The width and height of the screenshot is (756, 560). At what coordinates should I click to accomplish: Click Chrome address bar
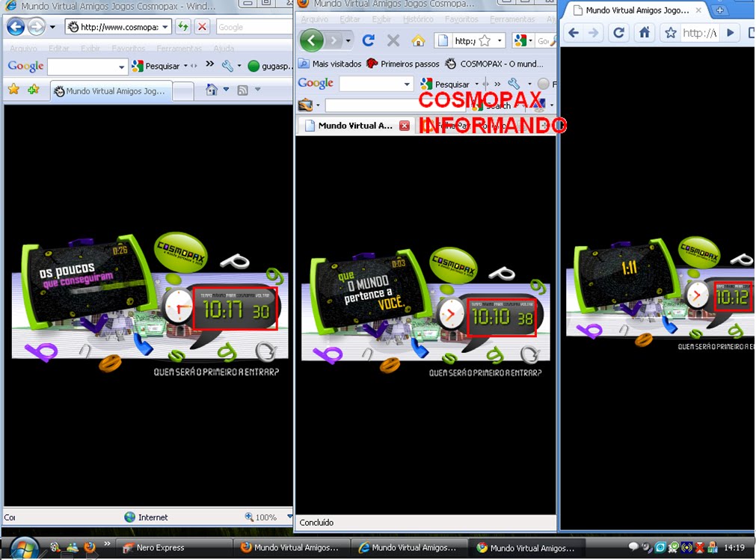700,33
